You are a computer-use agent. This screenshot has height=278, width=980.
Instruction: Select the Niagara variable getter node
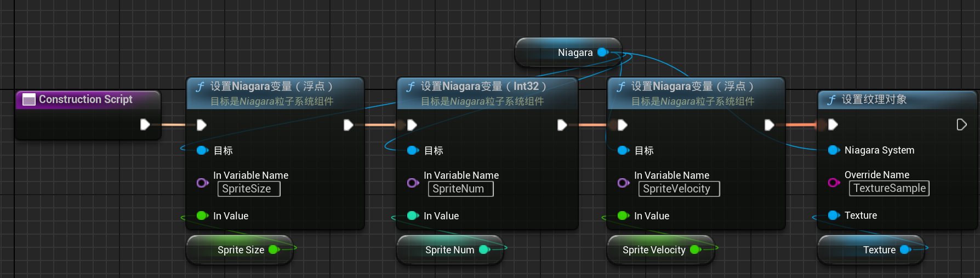(x=568, y=53)
